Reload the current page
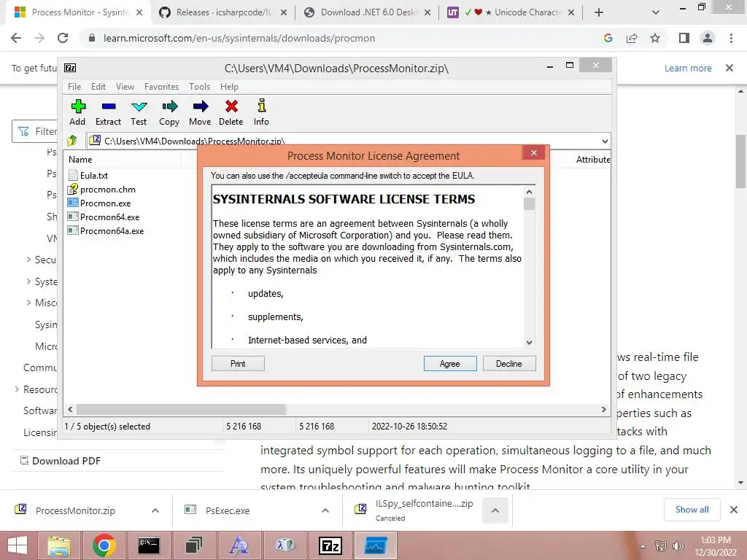747x560 pixels. 63,38
